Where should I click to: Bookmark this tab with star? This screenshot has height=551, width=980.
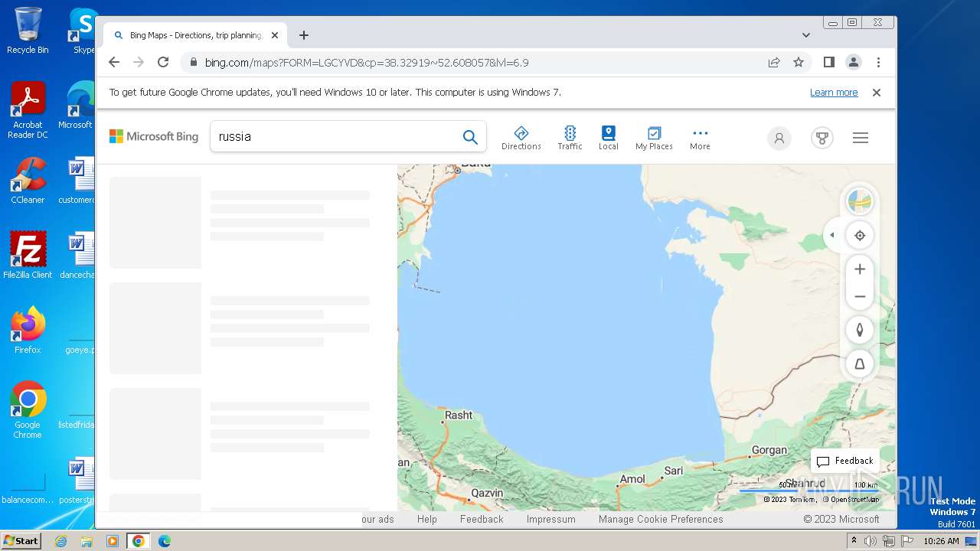click(x=799, y=63)
